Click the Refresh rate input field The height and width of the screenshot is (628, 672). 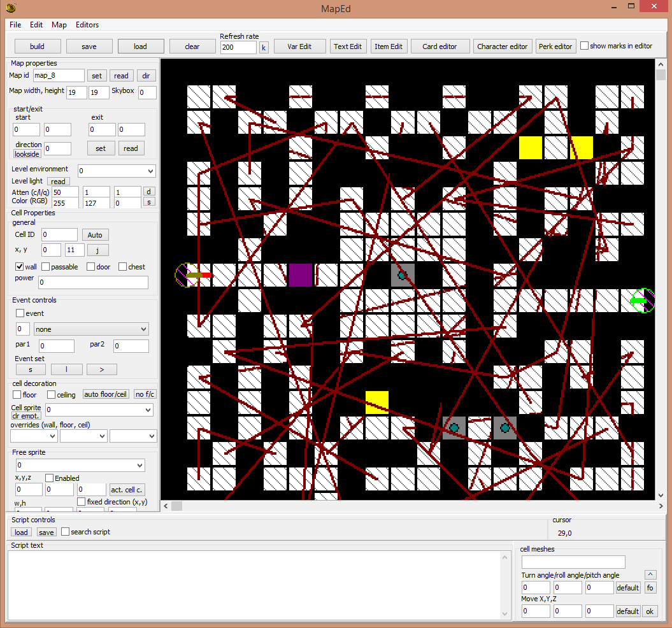[238, 47]
